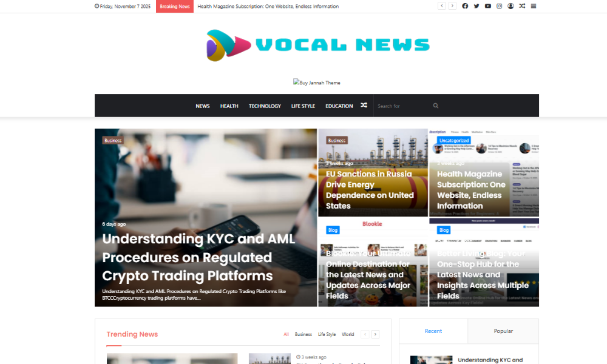Image resolution: width=607 pixels, height=364 pixels.
Task: Show previous breaking news headline arrow
Action: [442, 6]
